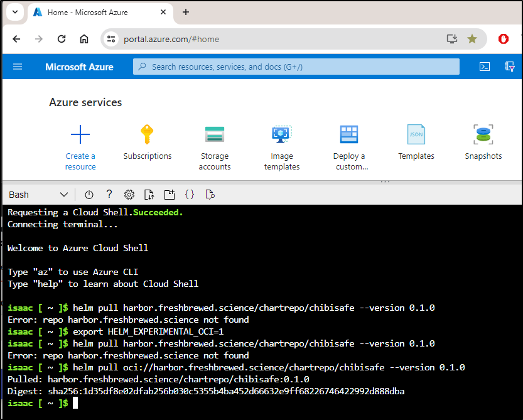Screen dimensions: 523x420
Task: Focus the Search resources, services, and docs field
Action: pyautogui.click(x=296, y=67)
